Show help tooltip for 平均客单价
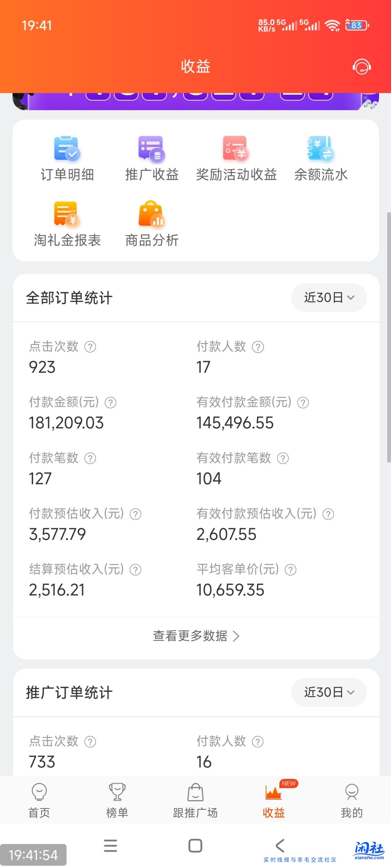The image size is (391, 868). tap(291, 569)
